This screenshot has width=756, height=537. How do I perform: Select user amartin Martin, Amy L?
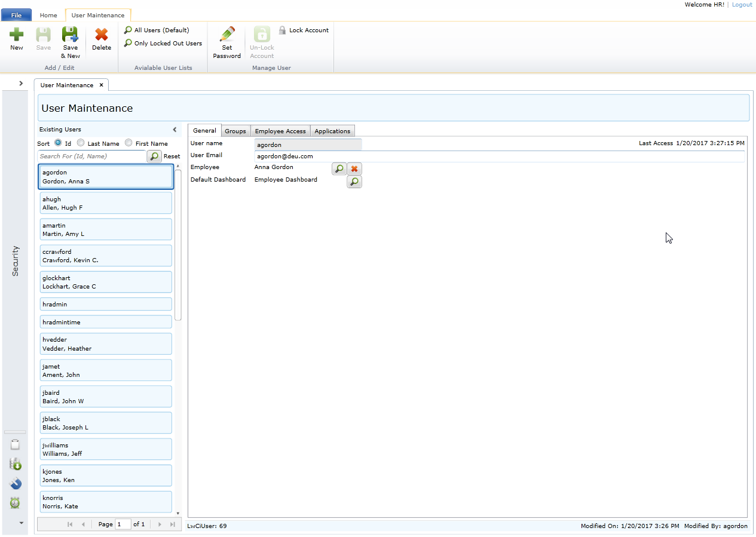point(106,229)
